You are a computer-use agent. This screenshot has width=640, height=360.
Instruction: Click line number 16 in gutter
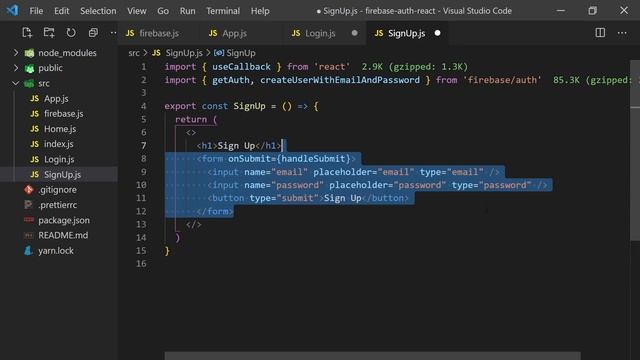click(141, 264)
